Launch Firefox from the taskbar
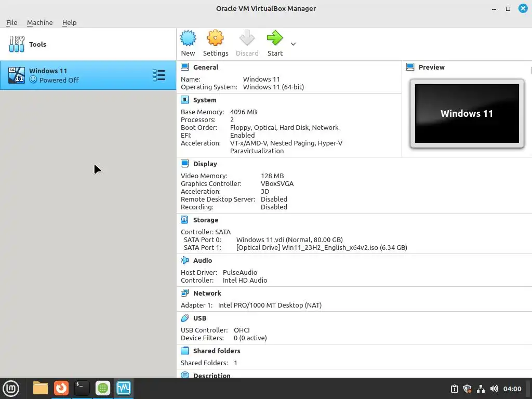The width and height of the screenshot is (532, 399). tap(61, 388)
